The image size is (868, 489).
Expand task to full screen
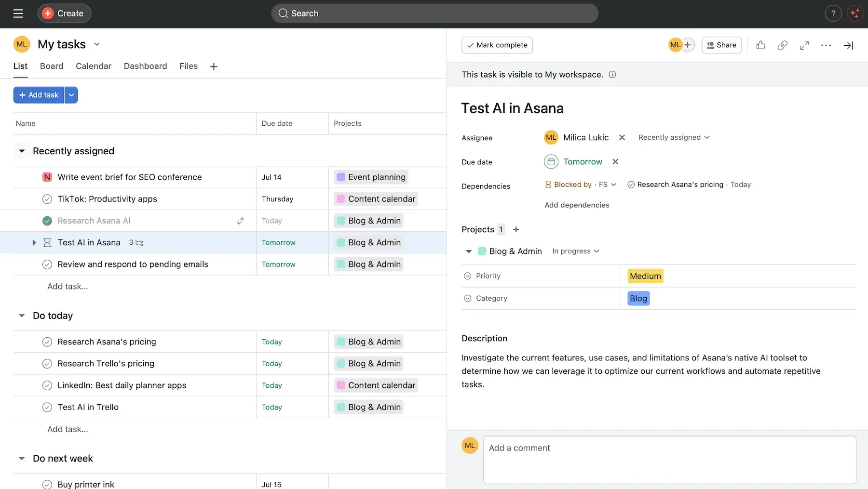tap(804, 45)
